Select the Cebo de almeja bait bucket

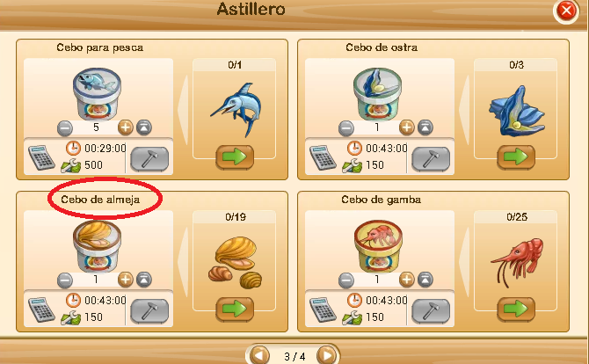click(97, 245)
